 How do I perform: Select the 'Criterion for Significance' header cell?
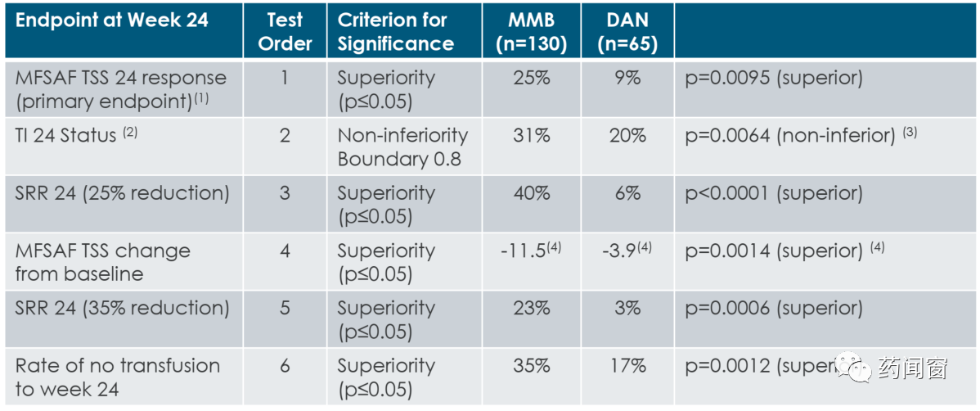pos(396,31)
